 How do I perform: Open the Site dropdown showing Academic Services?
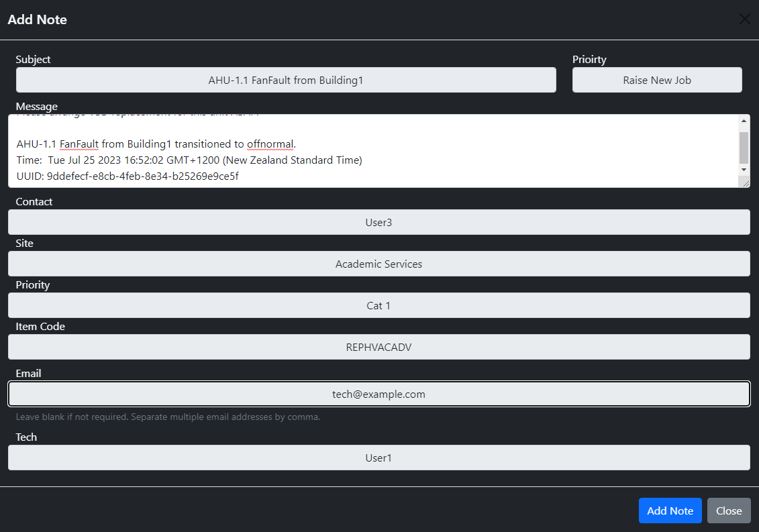[378, 264]
